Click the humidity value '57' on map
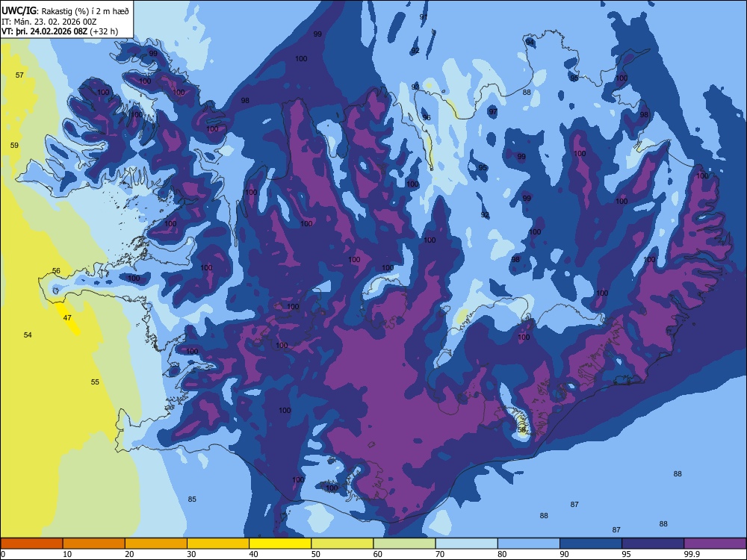The width and height of the screenshot is (747, 560). point(19,75)
